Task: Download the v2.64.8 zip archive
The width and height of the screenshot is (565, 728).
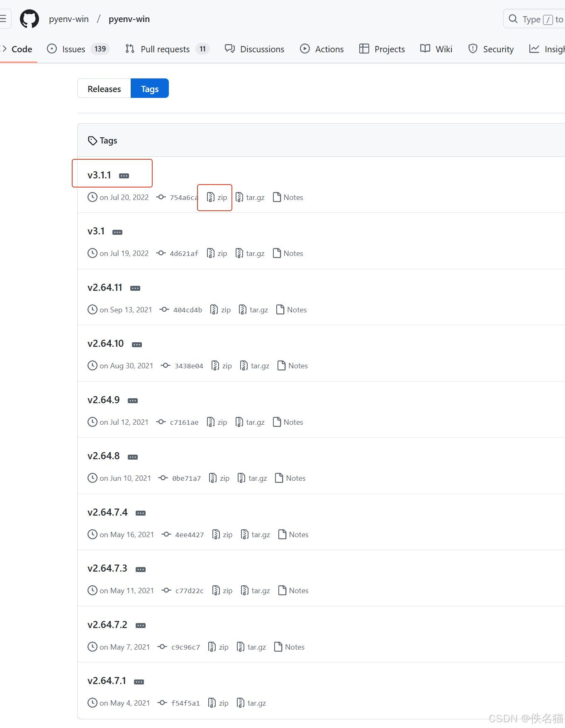Action: coord(219,478)
